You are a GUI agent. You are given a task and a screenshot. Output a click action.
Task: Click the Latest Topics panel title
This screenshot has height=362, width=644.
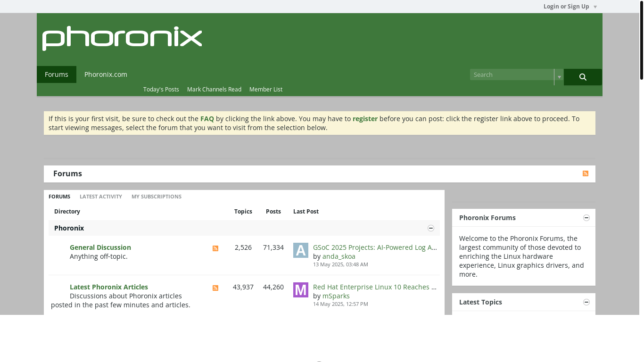click(480, 302)
